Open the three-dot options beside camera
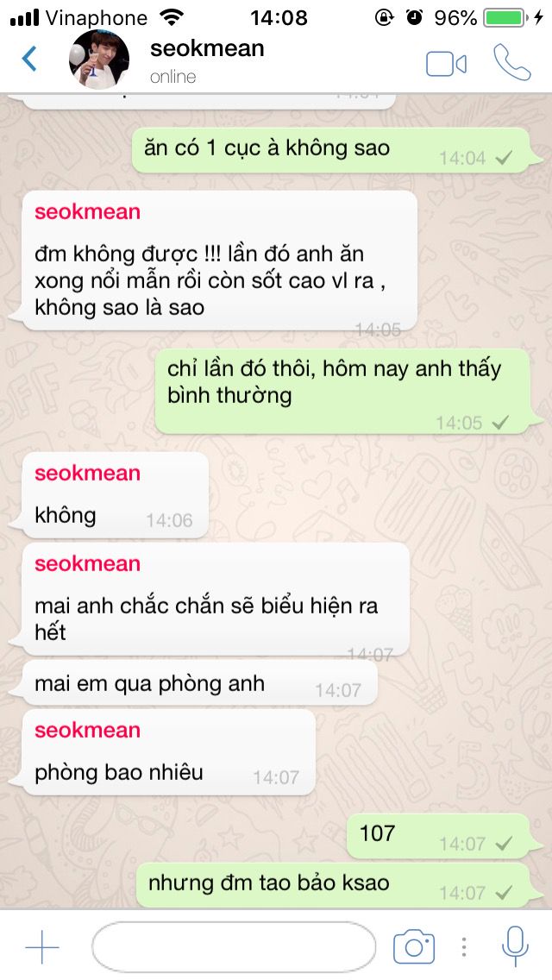 click(x=464, y=947)
